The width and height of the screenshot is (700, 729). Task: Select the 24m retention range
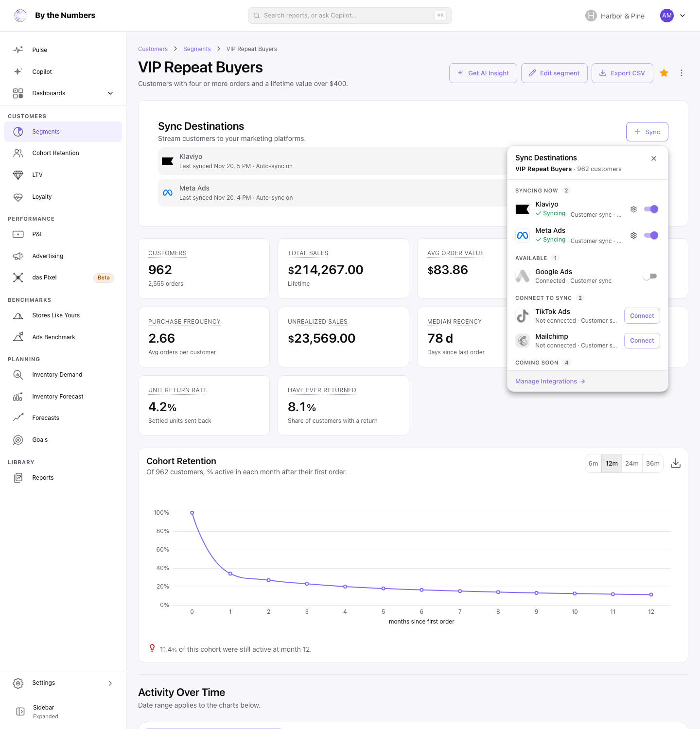(x=632, y=464)
